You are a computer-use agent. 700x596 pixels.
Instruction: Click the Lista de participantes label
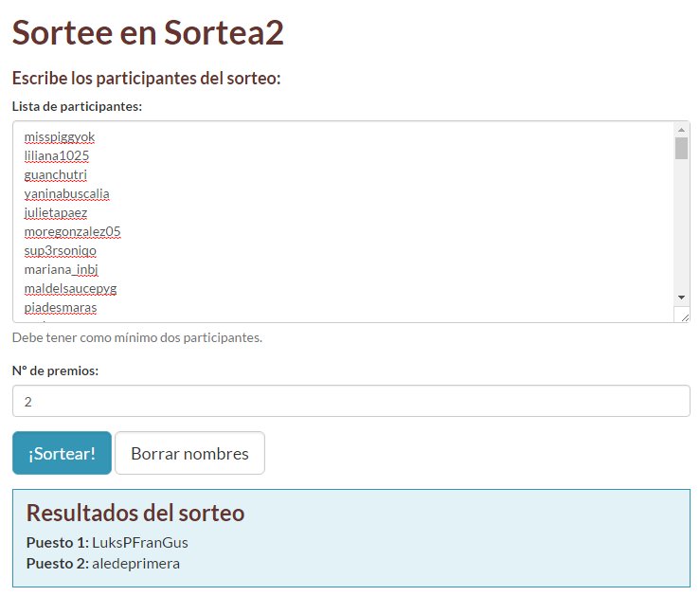coord(77,106)
